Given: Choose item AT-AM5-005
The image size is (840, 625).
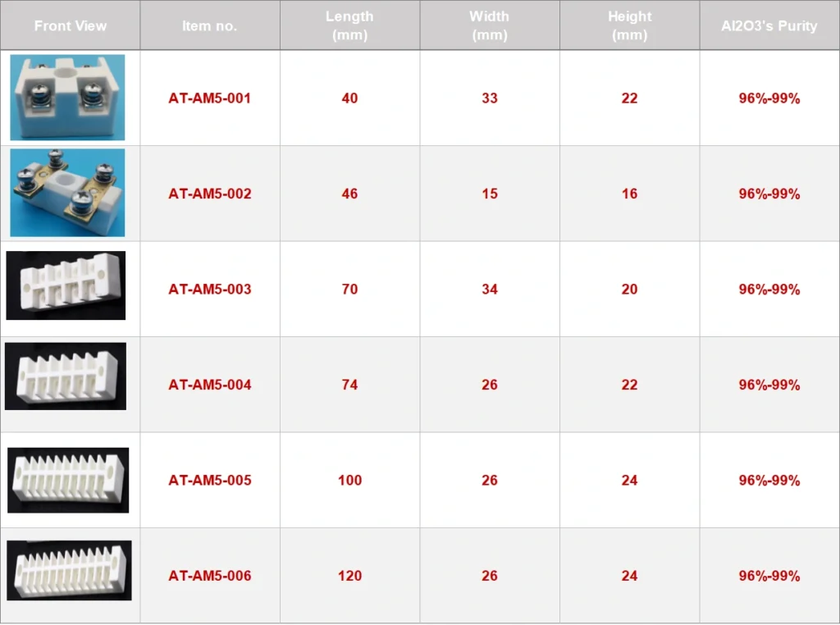Looking at the screenshot, I should [x=210, y=481].
